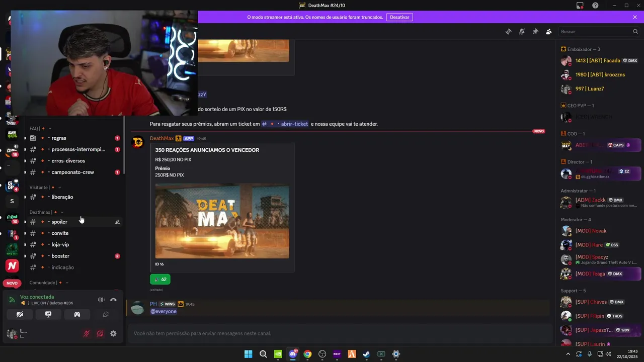Screen dimensions: 644x362
Task: Open pinned messages via pin icon
Action: tap(535, 31)
